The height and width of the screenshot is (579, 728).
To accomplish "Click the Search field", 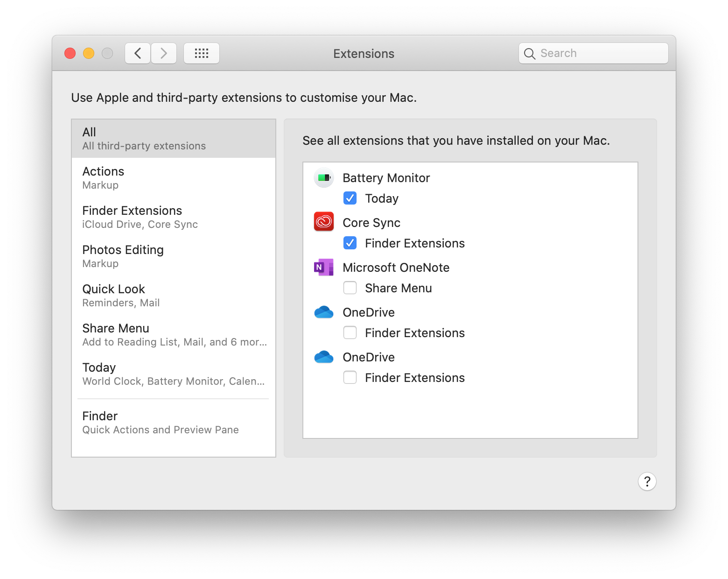I will tap(594, 53).
